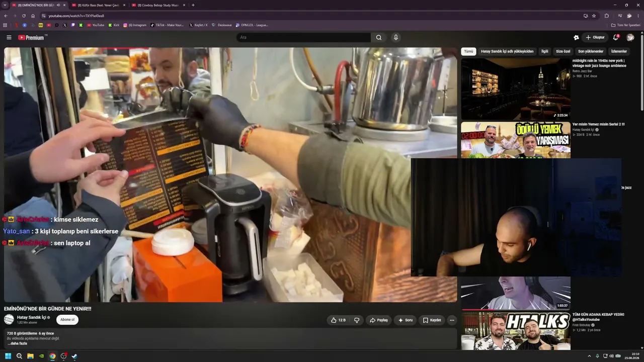This screenshot has width=644, height=362.
Task: Open the Hatay Sandık İçi channel avatar
Action: pos(9,319)
